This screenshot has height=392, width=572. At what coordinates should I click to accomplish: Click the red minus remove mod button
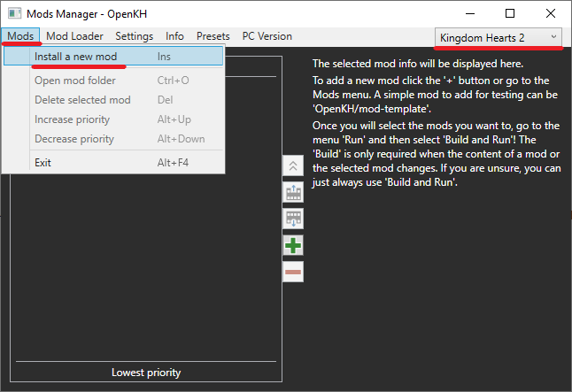coord(293,272)
